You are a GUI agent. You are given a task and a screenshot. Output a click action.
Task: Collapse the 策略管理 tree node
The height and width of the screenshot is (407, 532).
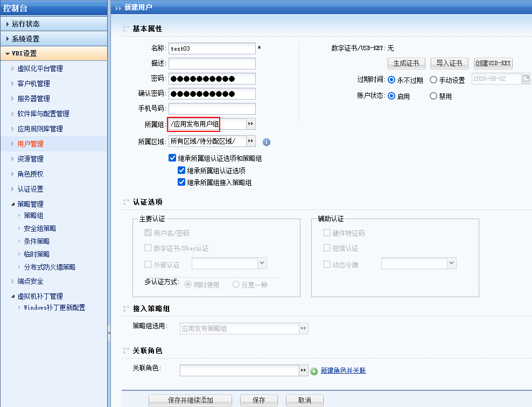13,205
